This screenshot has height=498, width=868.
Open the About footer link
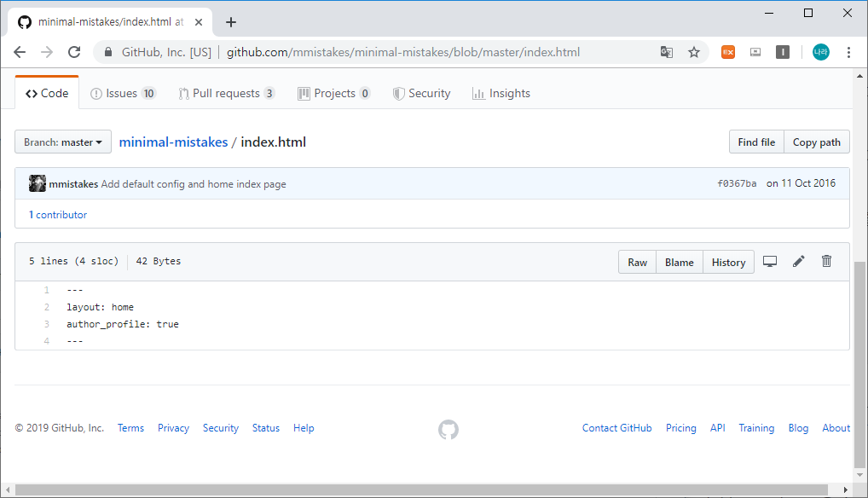pos(836,428)
